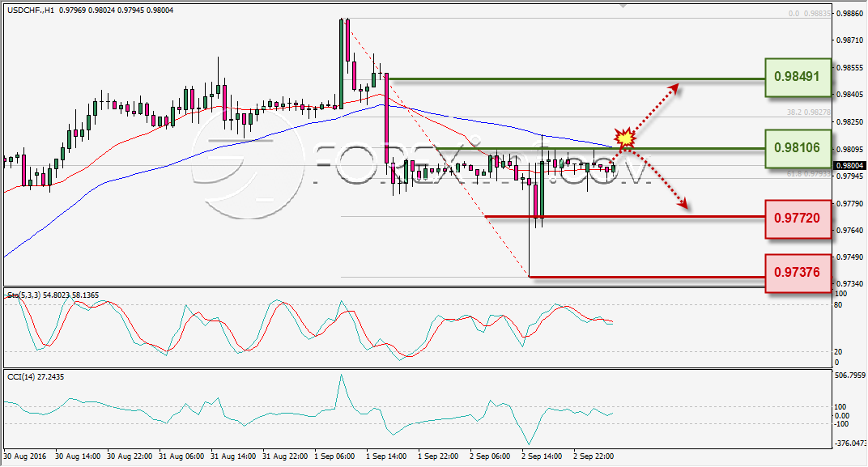This screenshot has width=868, height=467.
Task: Select the 0.97376 red support label
Action: coord(798,274)
